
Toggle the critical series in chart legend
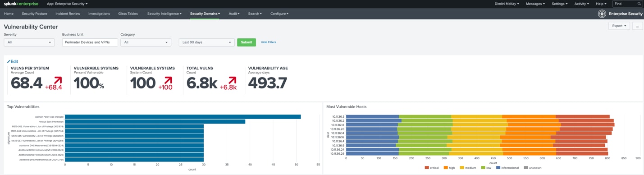(x=432, y=168)
